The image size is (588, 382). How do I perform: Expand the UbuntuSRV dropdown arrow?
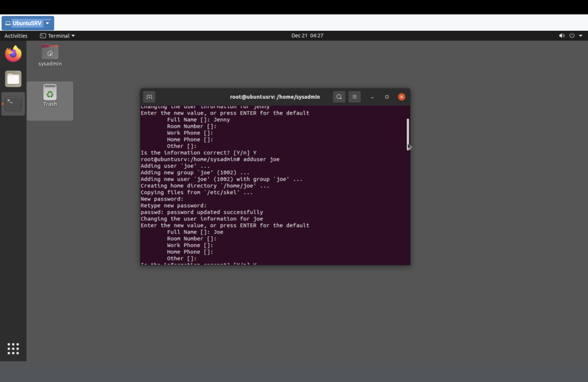[48, 23]
